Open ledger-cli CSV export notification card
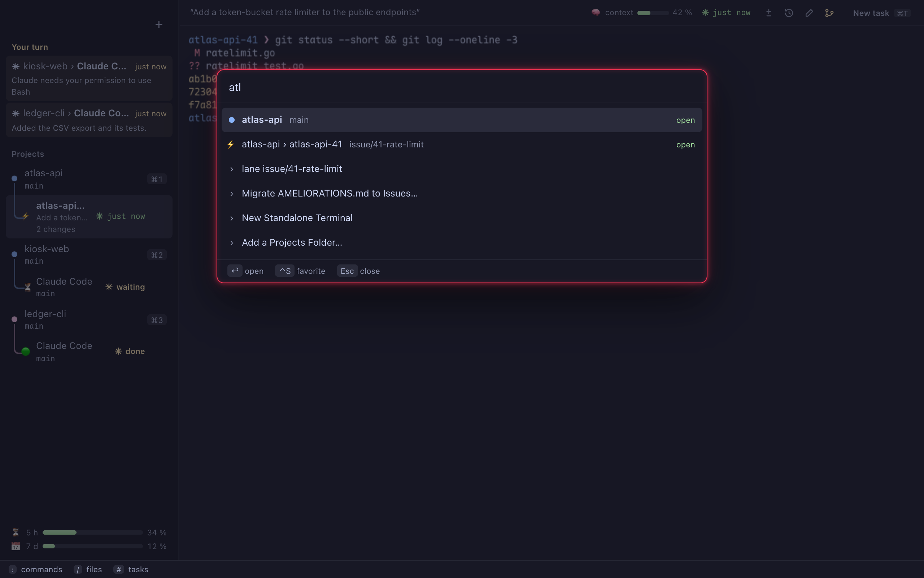The image size is (924, 578). [x=89, y=120]
